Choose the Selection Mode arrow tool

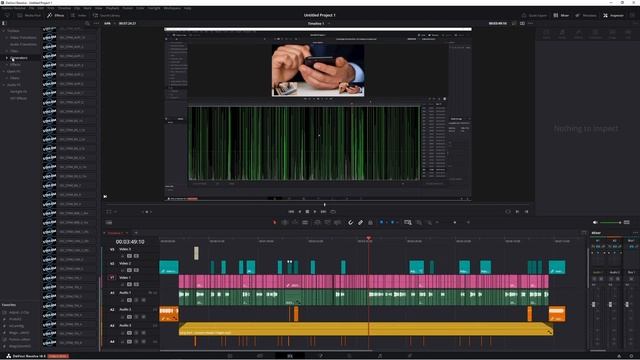[x=275, y=222]
